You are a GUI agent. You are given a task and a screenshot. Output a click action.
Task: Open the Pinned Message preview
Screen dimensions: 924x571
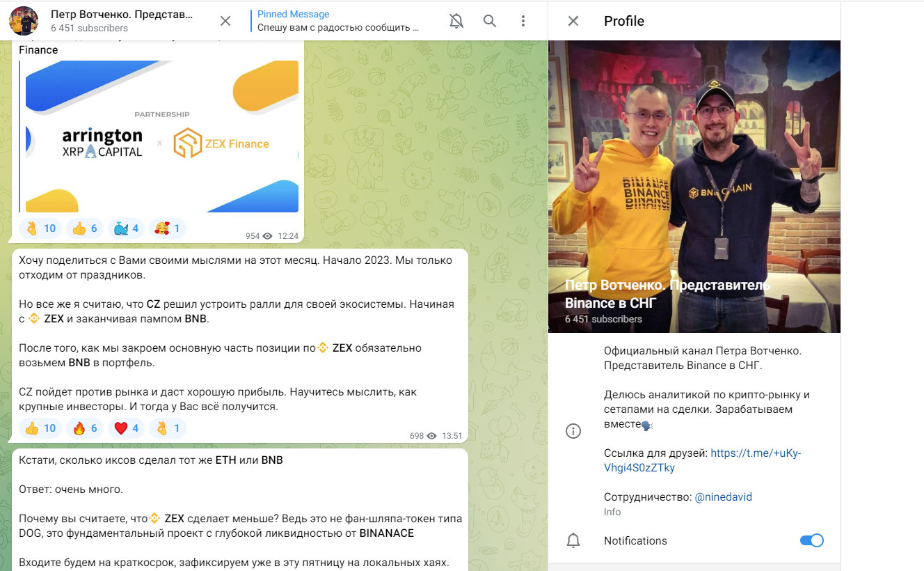pos(338,21)
